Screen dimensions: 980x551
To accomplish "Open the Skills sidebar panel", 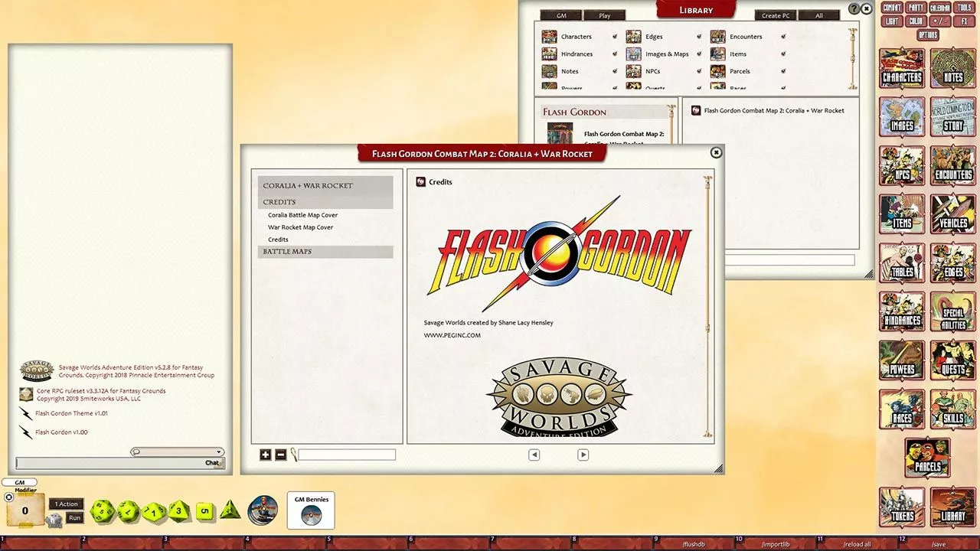I will [x=953, y=411].
